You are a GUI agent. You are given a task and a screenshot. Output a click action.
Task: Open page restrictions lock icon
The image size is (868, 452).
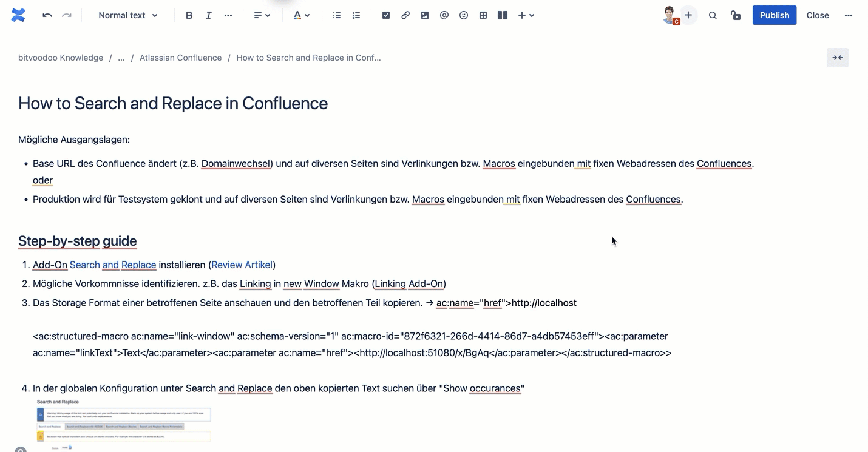coord(736,15)
